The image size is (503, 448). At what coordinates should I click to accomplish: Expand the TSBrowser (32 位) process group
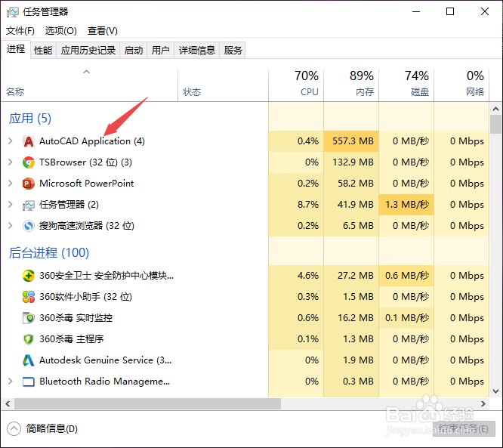pyautogui.click(x=11, y=162)
